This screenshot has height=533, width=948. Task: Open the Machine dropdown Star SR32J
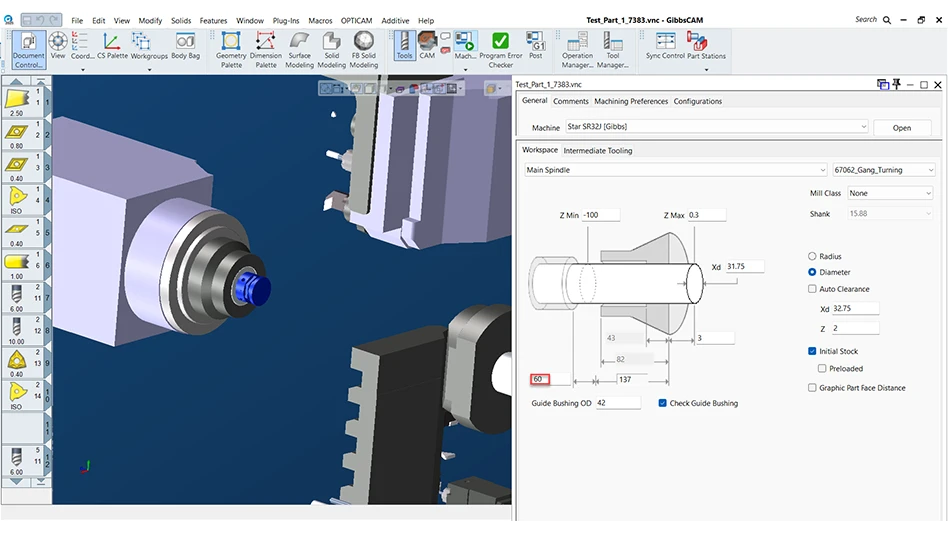pos(716,126)
